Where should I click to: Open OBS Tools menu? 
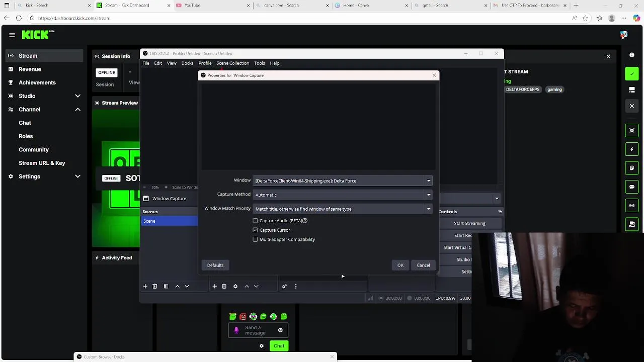click(259, 63)
